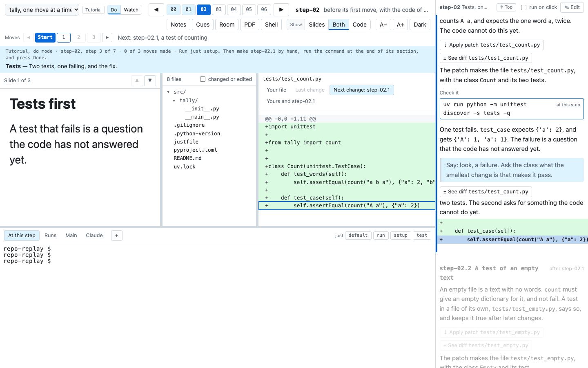Screen dimensions: 588x368
Task: Increase font size with A+ button
Action: coord(400,25)
